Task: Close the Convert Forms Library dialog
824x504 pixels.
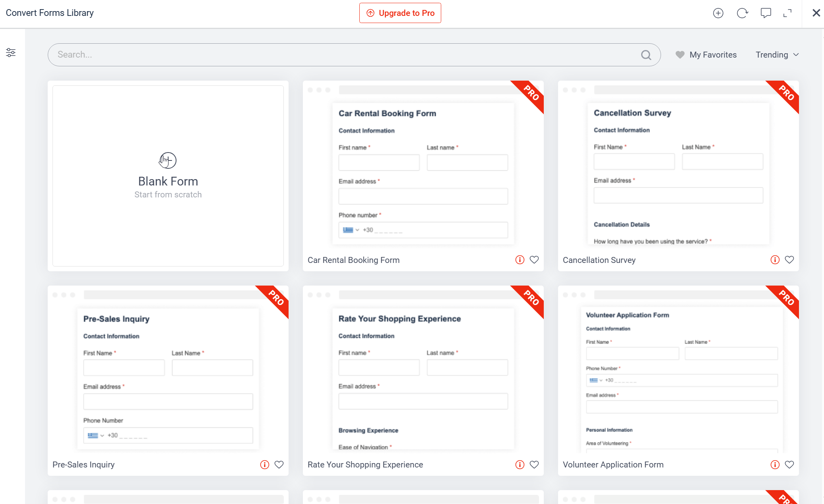Action: (x=816, y=13)
